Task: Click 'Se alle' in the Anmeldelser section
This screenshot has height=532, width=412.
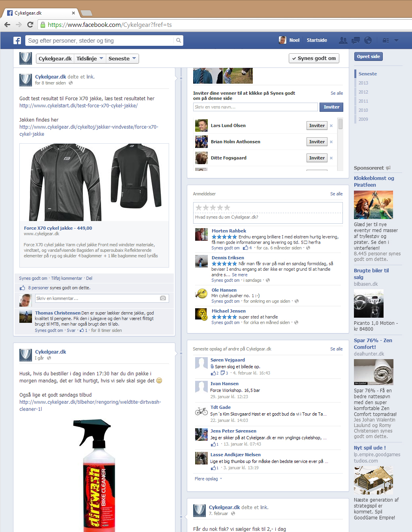Action: pyautogui.click(x=336, y=194)
